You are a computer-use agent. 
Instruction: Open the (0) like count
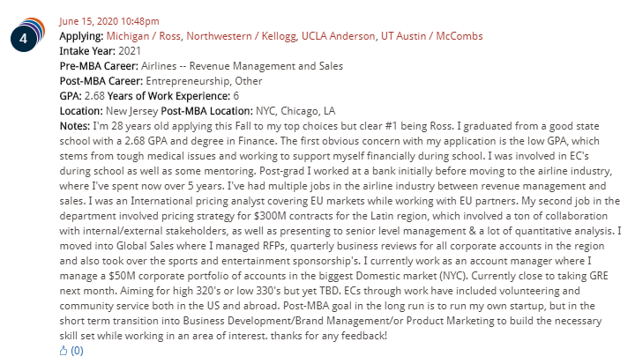[x=77, y=350]
